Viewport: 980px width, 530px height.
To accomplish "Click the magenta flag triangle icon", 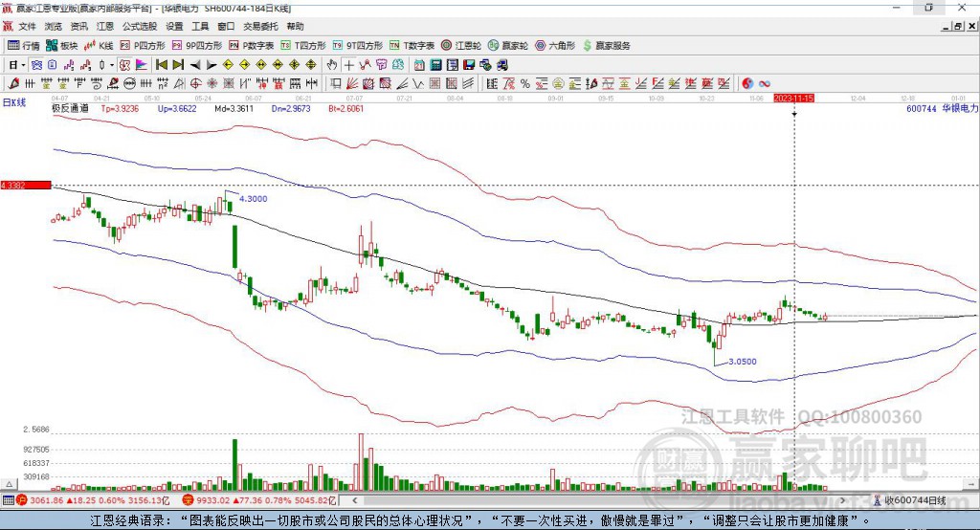I will click(x=142, y=65).
